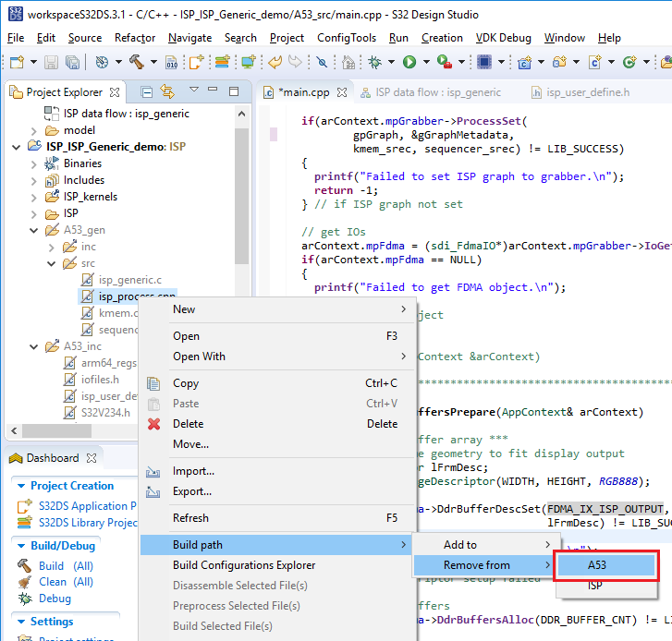Click the red X Delete menu icon
The height and width of the screenshot is (641, 672).
tap(154, 424)
